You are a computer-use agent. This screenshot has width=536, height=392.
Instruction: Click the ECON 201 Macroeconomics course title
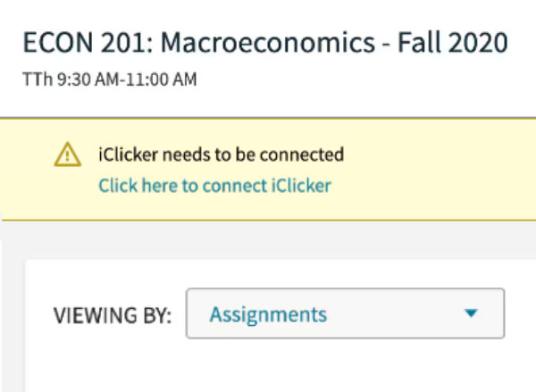click(x=264, y=42)
